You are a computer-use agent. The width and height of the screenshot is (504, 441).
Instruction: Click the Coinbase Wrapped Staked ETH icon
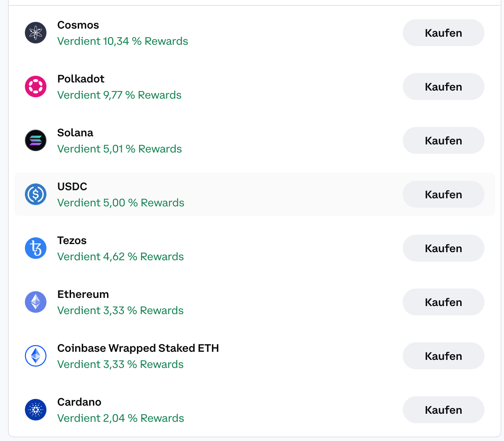click(x=36, y=356)
